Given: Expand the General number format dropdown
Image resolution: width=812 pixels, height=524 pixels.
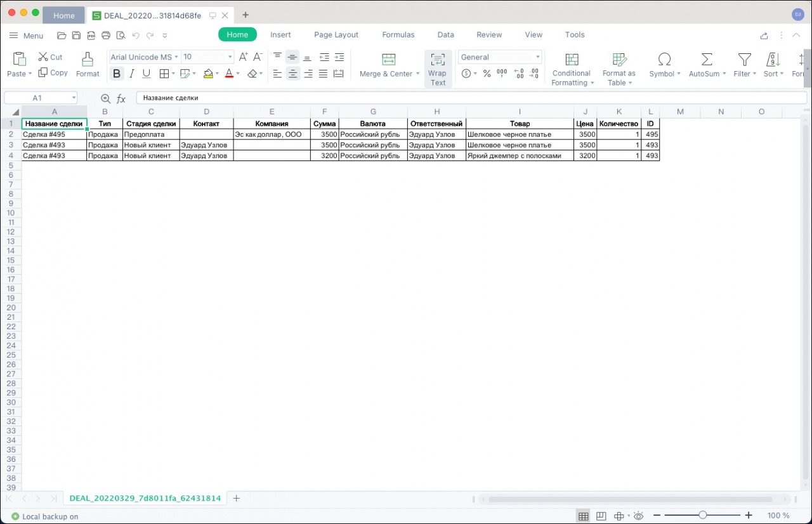Looking at the screenshot, I should [500, 57].
